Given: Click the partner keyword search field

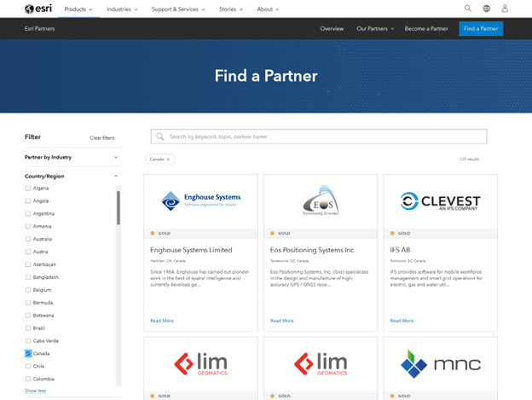Looking at the screenshot, I should tap(319, 136).
